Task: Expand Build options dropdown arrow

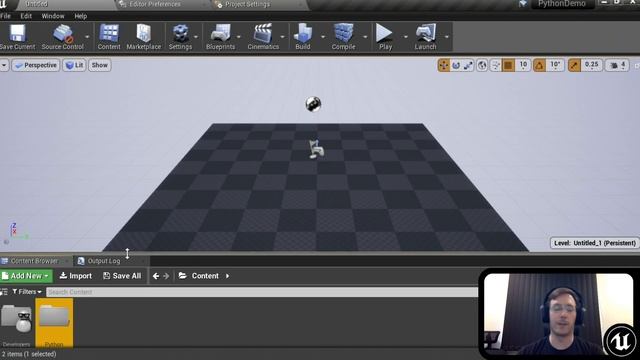Action: 323,37
